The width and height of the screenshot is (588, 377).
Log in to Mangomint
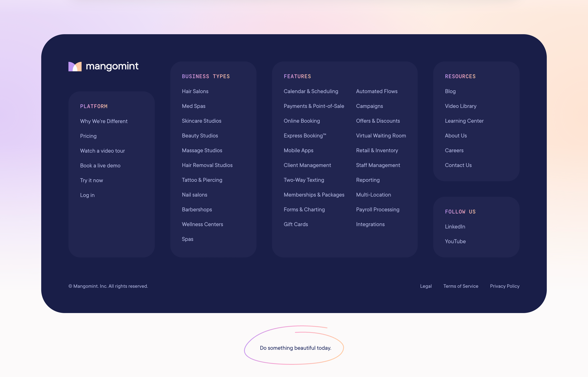tap(87, 195)
